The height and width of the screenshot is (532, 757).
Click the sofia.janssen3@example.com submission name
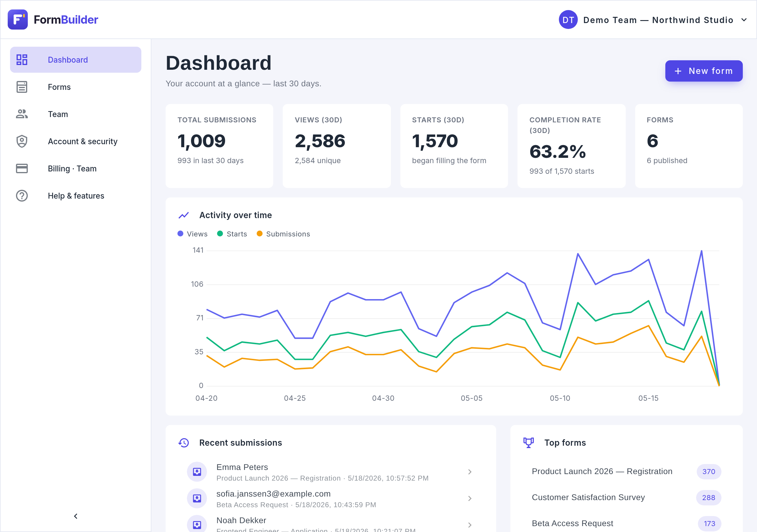[x=273, y=494]
